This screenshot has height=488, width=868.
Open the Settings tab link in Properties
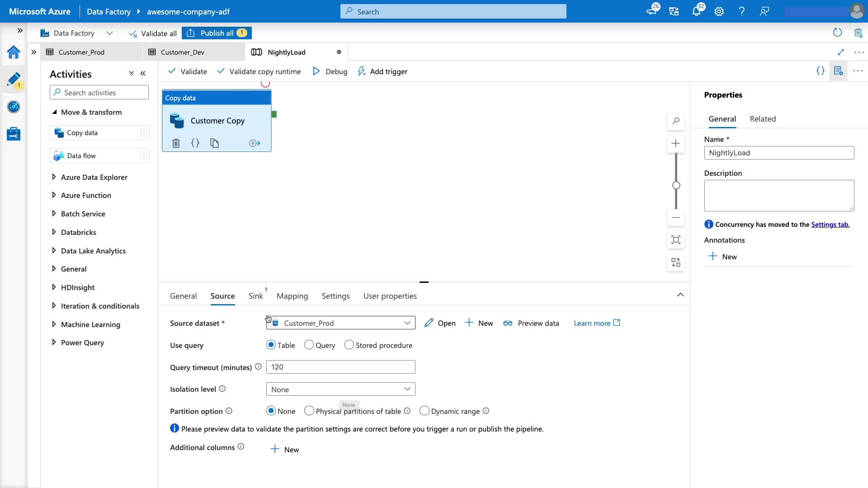point(830,225)
